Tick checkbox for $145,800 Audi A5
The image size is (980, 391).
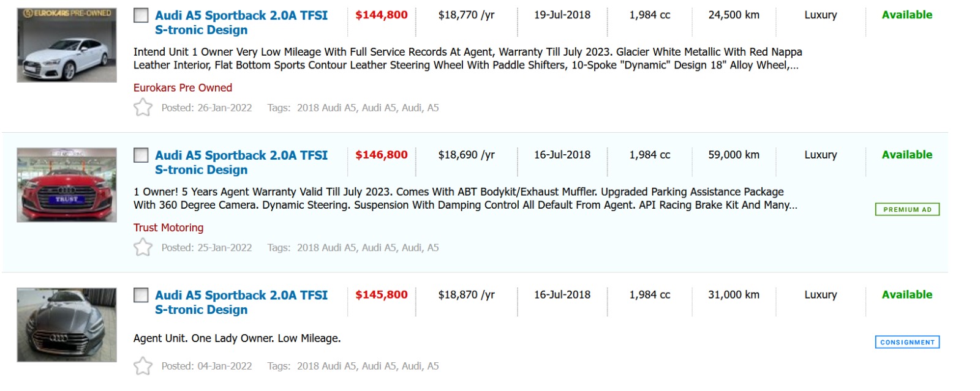tap(141, 296)
